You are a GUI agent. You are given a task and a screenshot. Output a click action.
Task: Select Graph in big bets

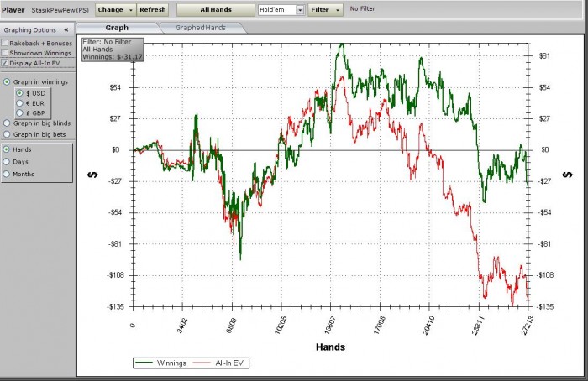[7, 134]
